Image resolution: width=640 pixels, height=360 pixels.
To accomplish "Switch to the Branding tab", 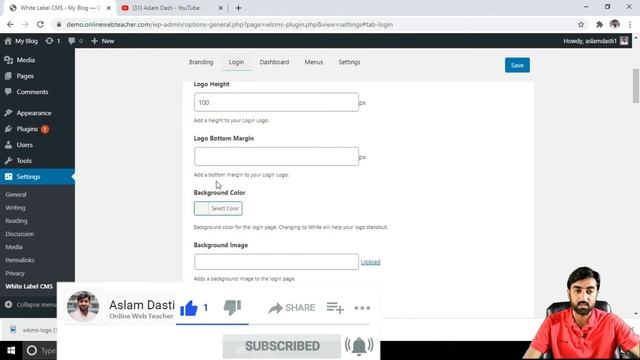I will (x=201, y=62).
